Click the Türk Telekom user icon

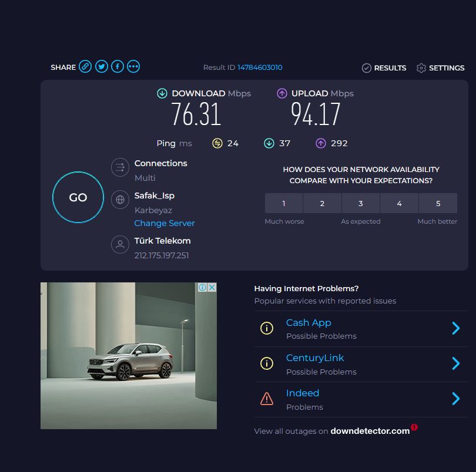click(120, 245)
